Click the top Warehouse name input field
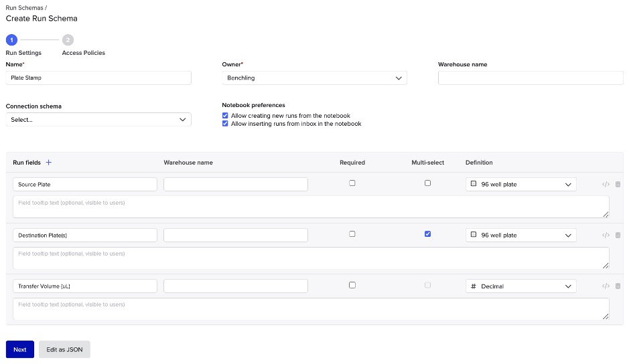This screenshot has height=364, width=627. coord(531,78)
